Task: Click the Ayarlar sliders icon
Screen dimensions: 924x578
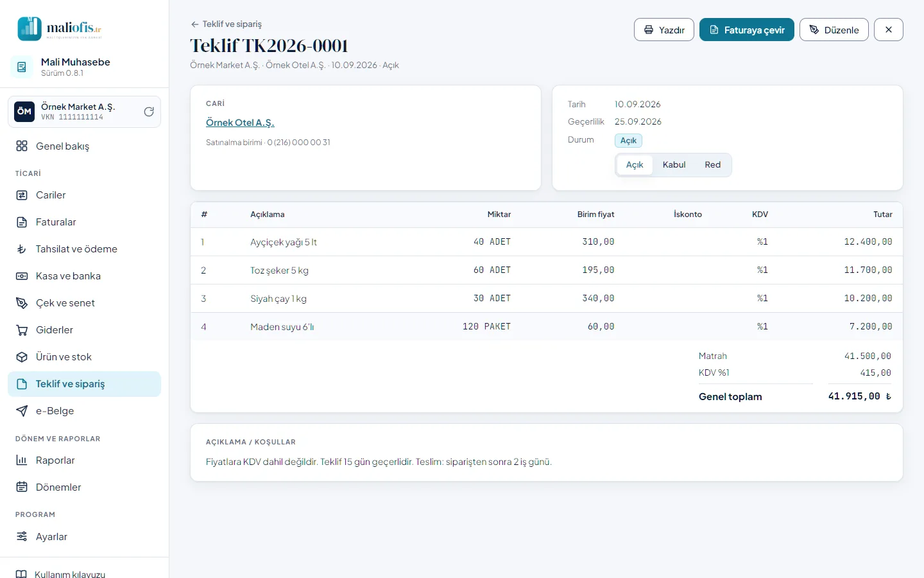Action: pos(22,537)
